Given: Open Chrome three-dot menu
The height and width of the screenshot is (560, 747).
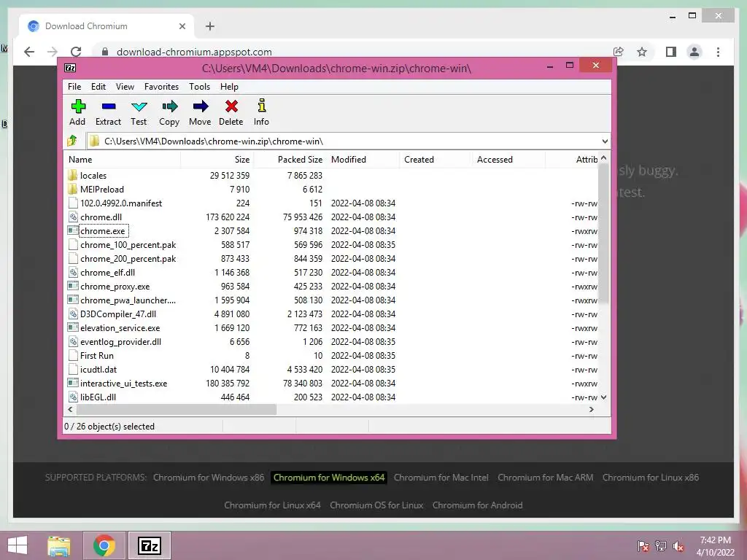Looking at the screenshot, I should (x=719, y=52).
